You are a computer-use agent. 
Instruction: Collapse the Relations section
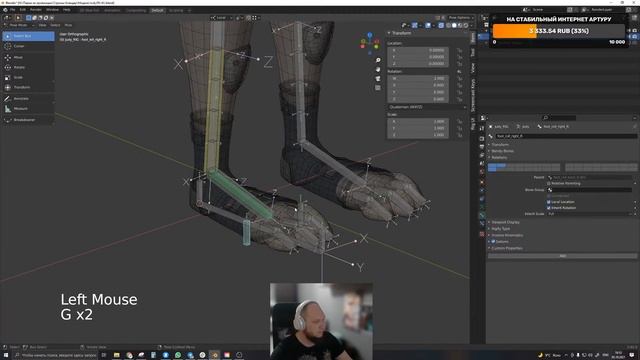pyautogui.click(x=499, y=158)
